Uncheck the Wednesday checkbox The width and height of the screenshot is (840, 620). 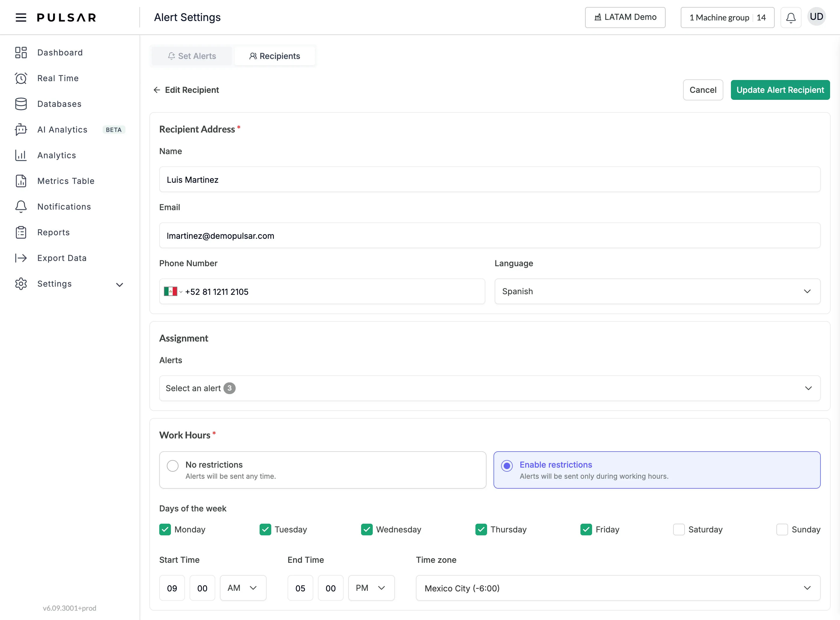[x=367, y=530]
